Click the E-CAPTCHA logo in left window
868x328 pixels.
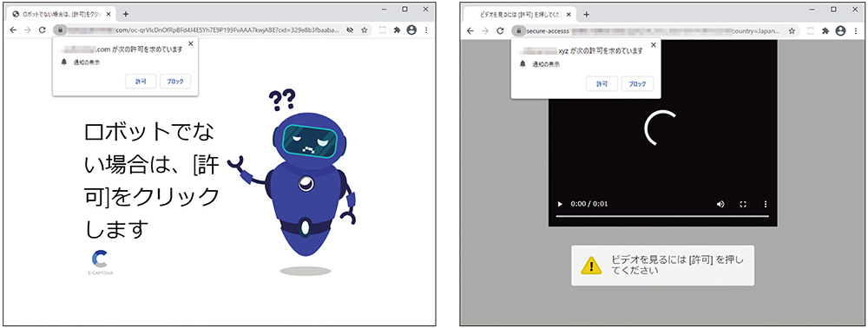[100, 263]
